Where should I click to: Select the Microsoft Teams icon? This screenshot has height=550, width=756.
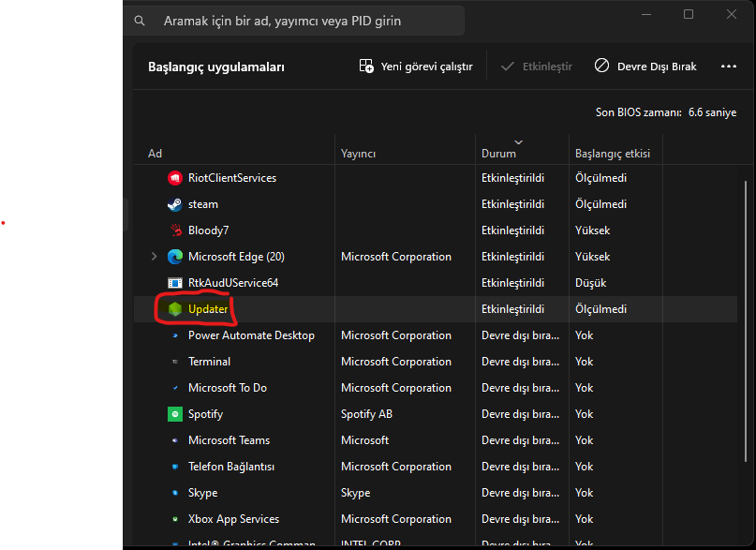[x=174, y=440]
